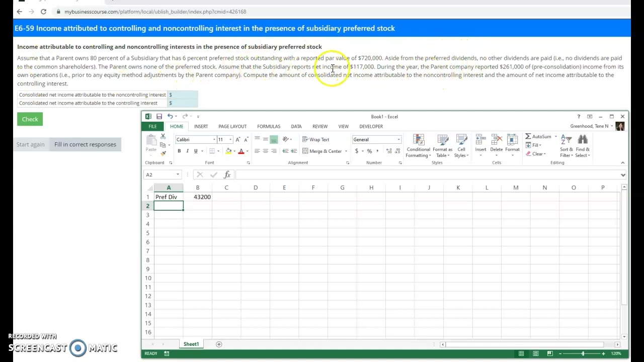
Task: Switch to the DEVELOPER tab
Action: (x=371, y=126)
